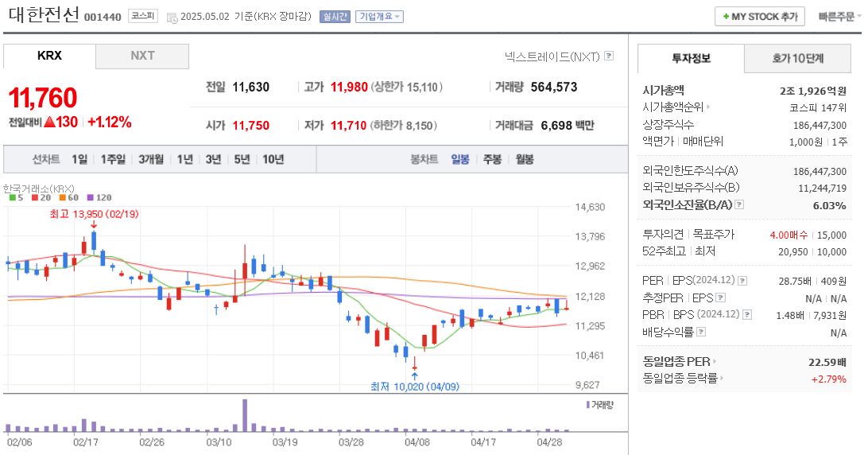Image resolution: width=868 pixels, height=455 pixels.
Task: Click the 실시간 button
Action: tap(335, 17)
